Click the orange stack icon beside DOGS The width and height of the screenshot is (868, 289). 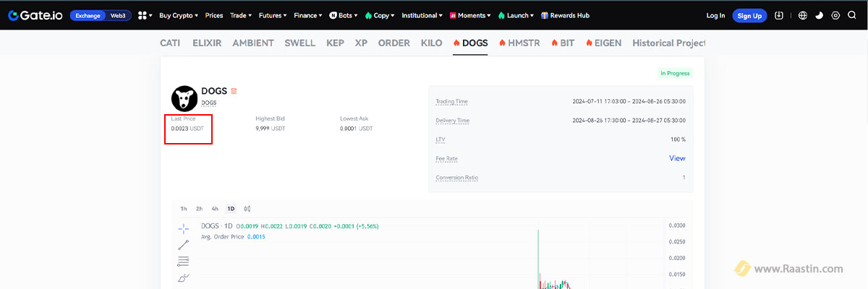coord(234,92)
